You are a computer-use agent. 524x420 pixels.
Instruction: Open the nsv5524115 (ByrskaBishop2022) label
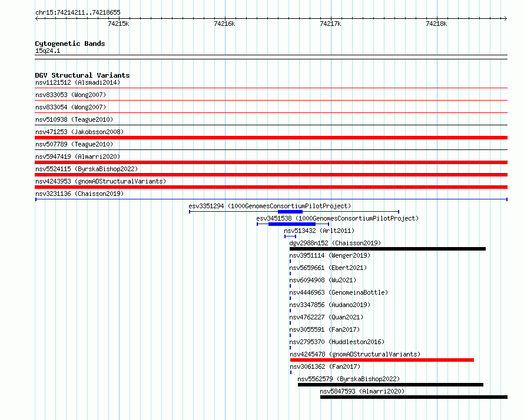pyautogui.click(x=87, y=169)
